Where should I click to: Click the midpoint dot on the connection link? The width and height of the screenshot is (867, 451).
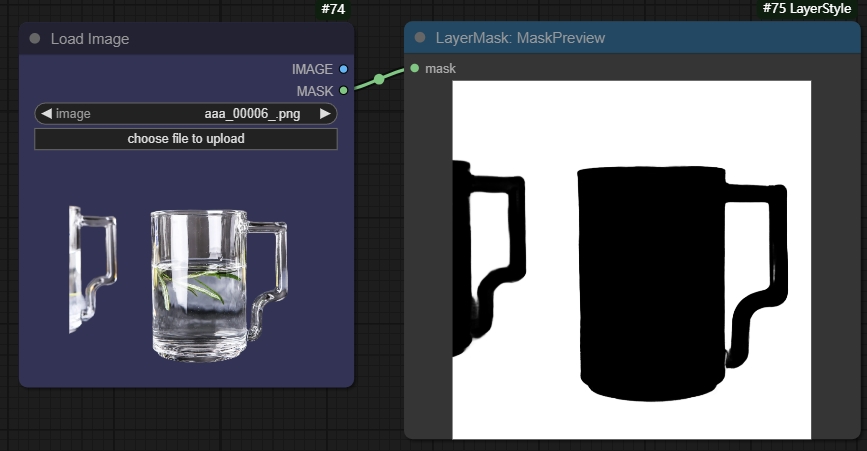[x=379, y=79]
